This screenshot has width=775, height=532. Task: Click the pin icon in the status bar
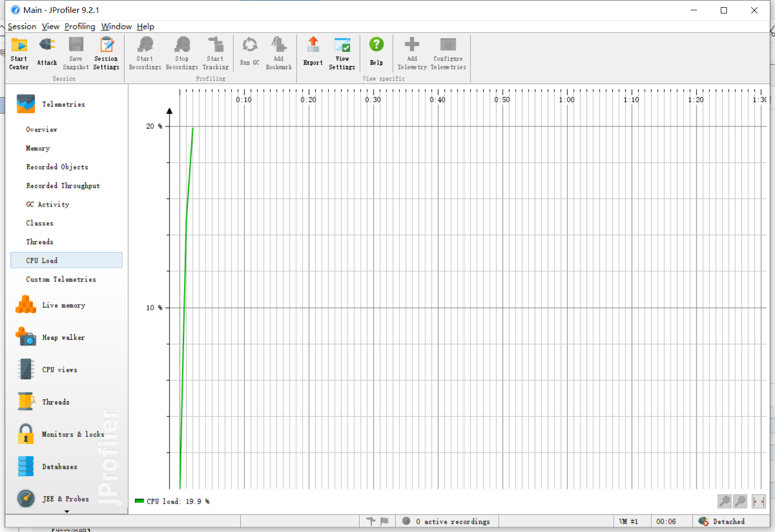coord(371,521)
